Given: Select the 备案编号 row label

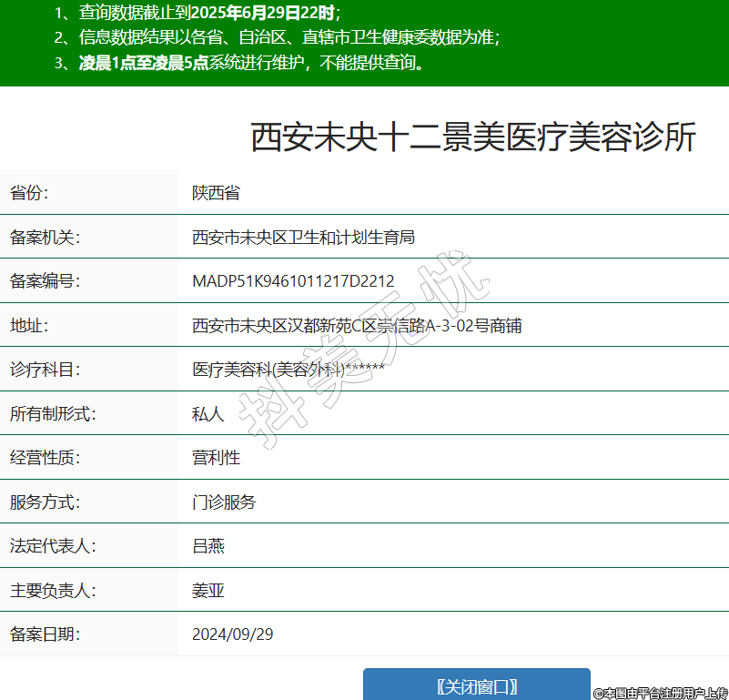Looking at the screenshot, I should [x=45, y=281].
